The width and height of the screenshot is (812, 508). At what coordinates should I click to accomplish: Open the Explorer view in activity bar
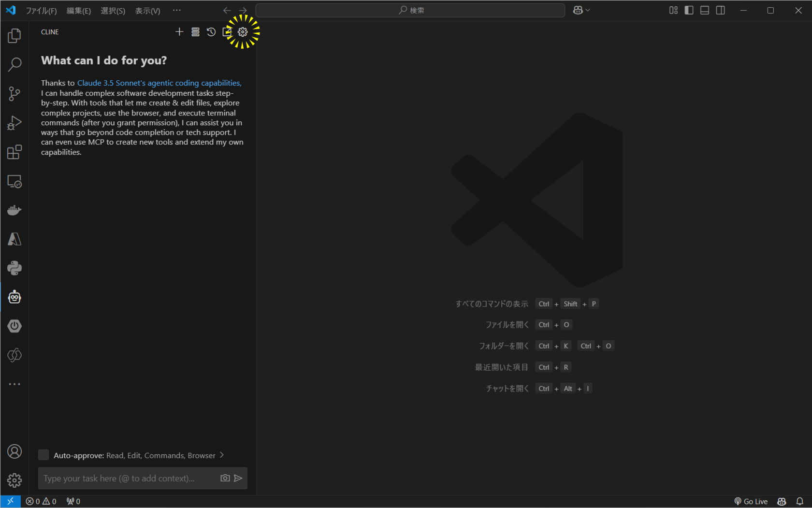(x=14, y=36)
